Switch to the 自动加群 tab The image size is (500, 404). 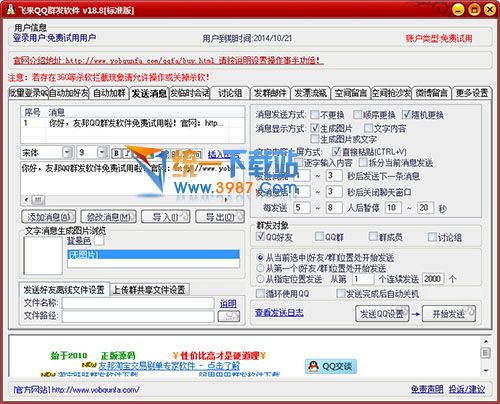(x=110, y=93)
